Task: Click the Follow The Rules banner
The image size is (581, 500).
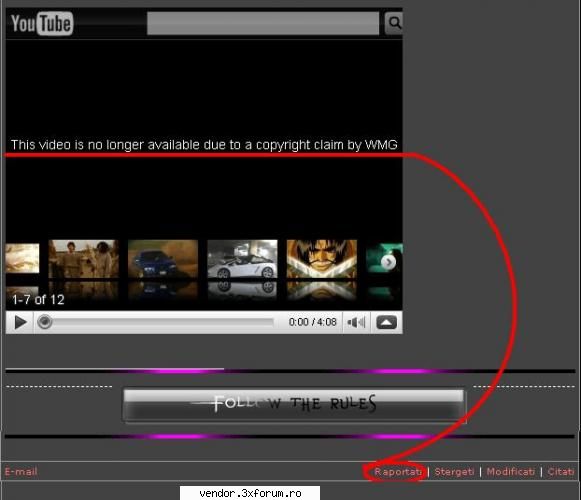Action: coord(295,405)
